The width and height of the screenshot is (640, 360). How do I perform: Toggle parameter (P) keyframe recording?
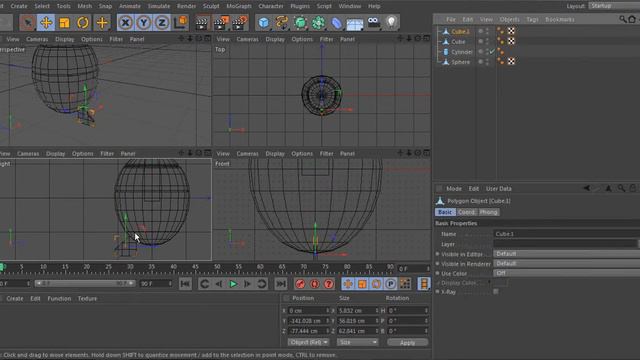(x=390, y=284)
